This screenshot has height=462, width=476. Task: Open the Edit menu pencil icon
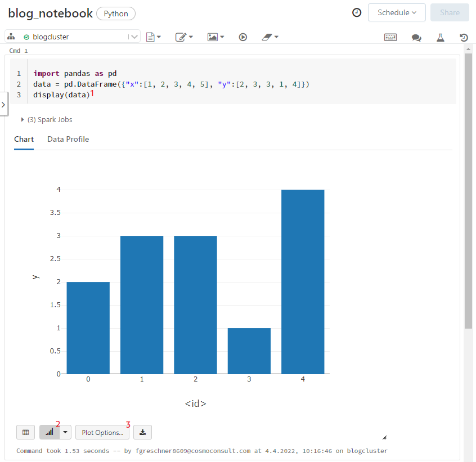click(181, 37)
